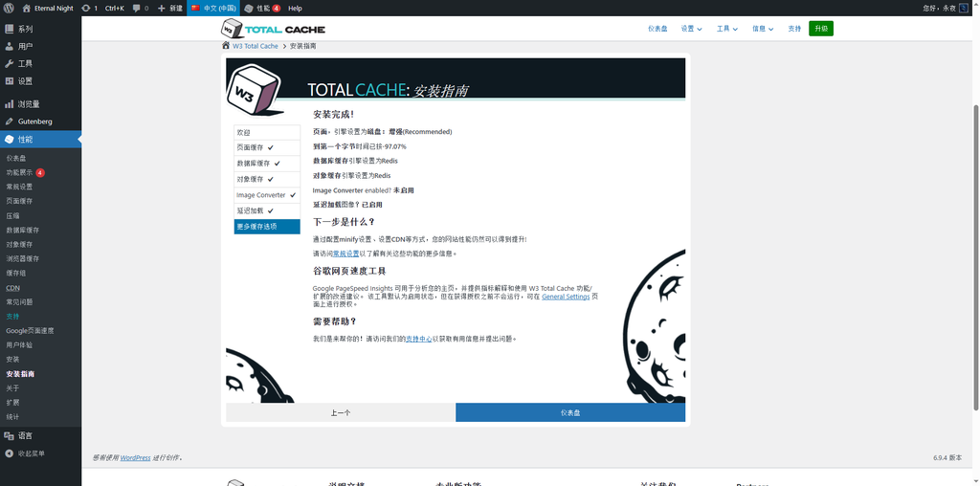Open 数据库缓存 in 性能 submenu
This screenshot has width=980, height=486.
[40, 230]
